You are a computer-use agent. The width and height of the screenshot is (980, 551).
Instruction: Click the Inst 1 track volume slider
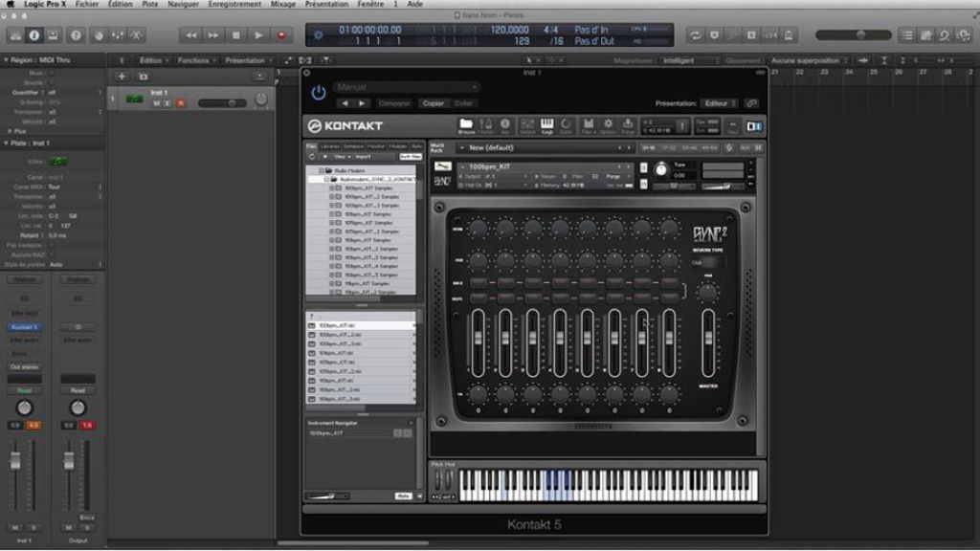222,103
